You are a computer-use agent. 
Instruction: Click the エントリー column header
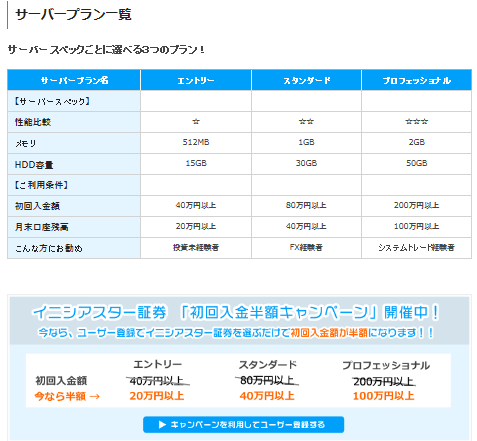tap(196, 80)
